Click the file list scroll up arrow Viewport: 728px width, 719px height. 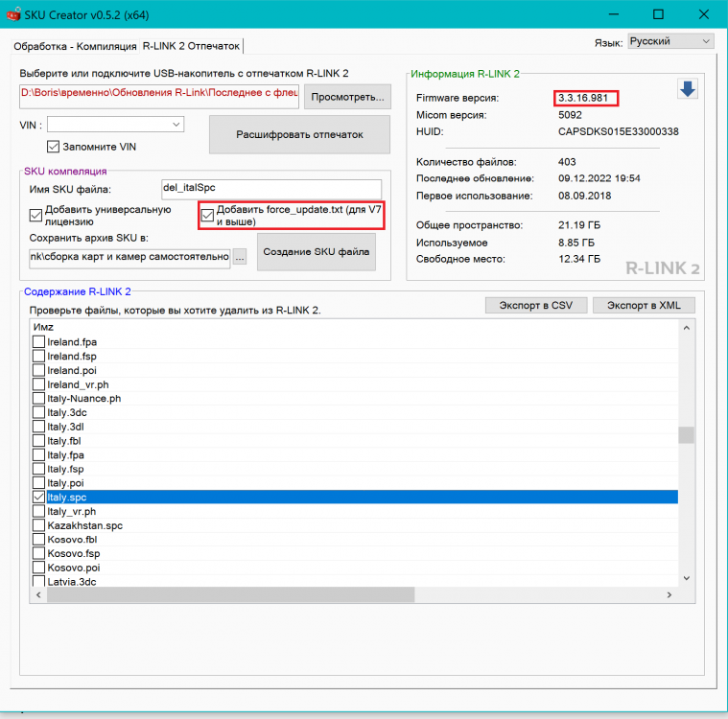point(686,328)
